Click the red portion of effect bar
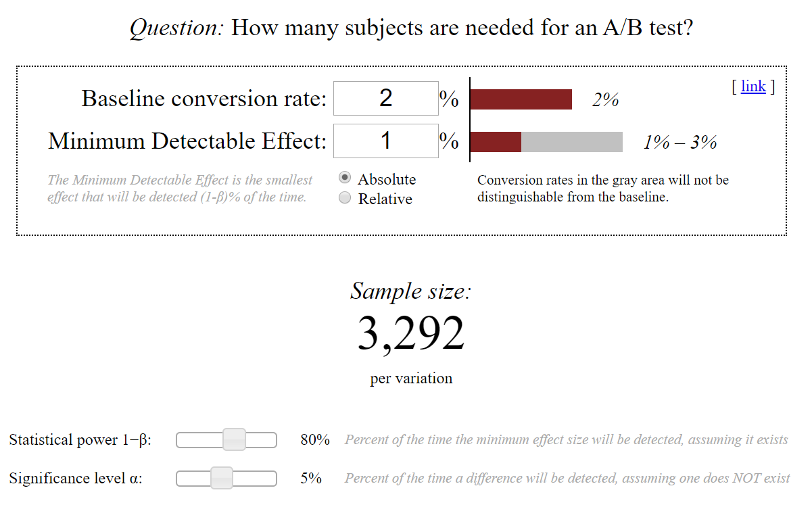The width and height of the screenshot is (812, 507). 496,142
